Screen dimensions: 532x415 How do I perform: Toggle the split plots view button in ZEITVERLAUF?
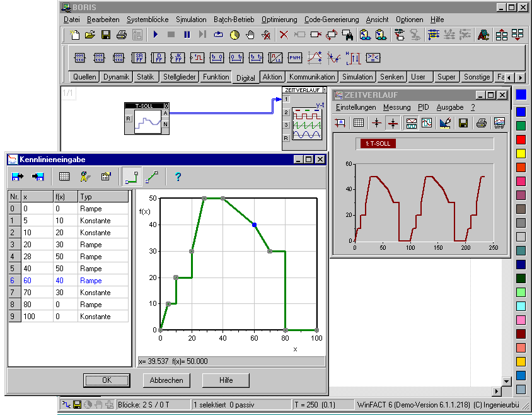(411, 123)
